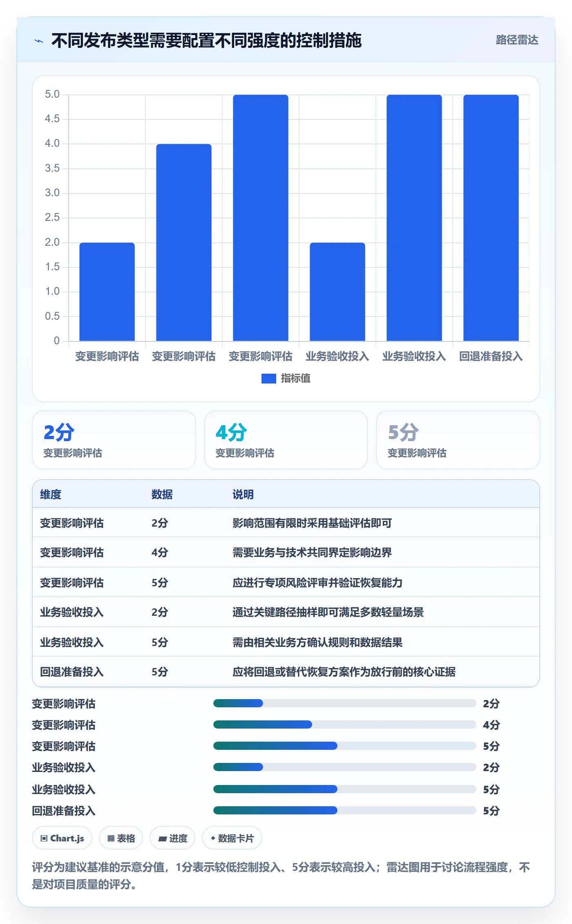The image size is (572, 924).
Task: Click the chart title 不同发布类型需要配置不同强度的控制措施
Action: pos(206,40)
